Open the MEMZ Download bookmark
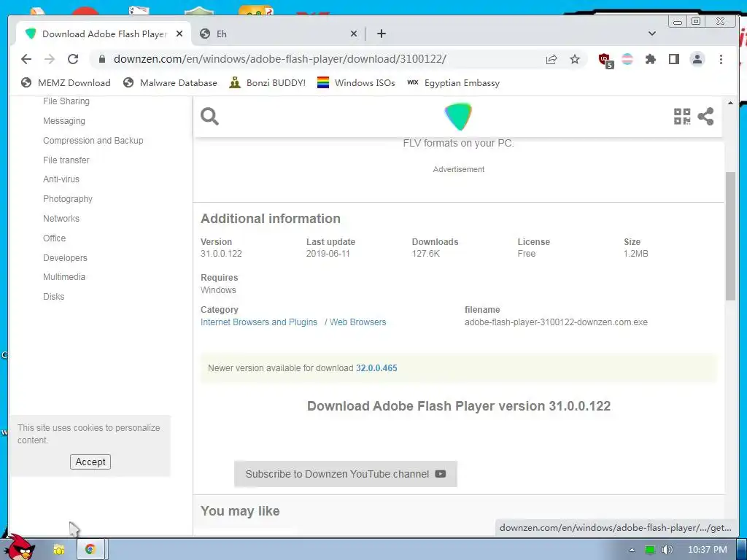 point(66,83)
